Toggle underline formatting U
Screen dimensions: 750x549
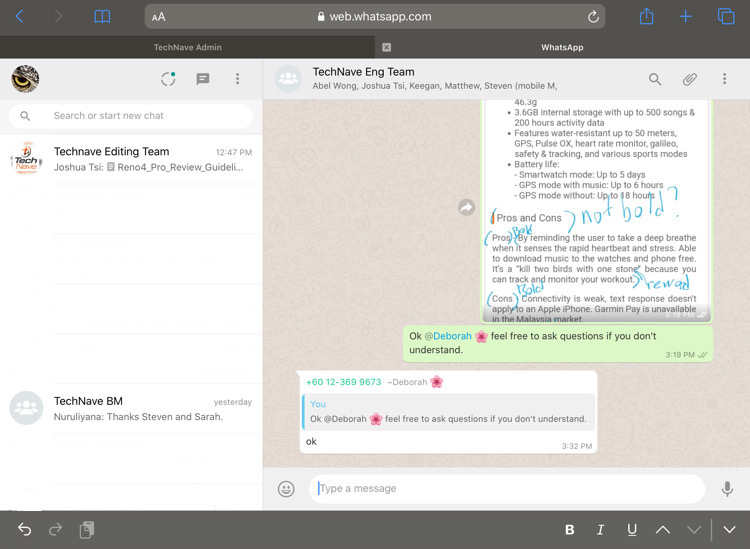(631, 529)
